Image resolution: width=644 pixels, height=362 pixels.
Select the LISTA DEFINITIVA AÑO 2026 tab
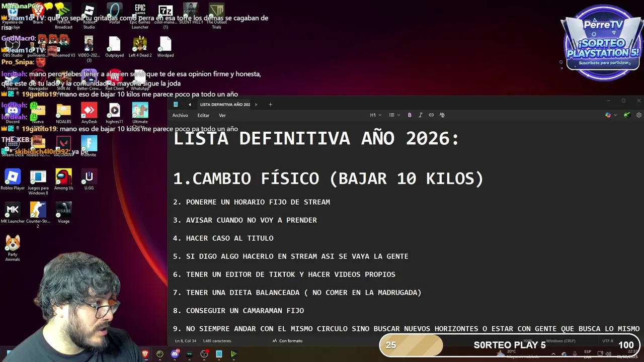pyautogui.click(x=225, y=105)
